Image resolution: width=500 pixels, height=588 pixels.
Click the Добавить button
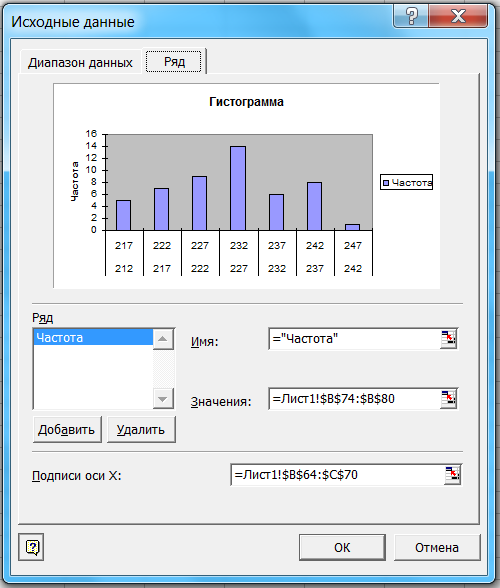pos(67,430)
